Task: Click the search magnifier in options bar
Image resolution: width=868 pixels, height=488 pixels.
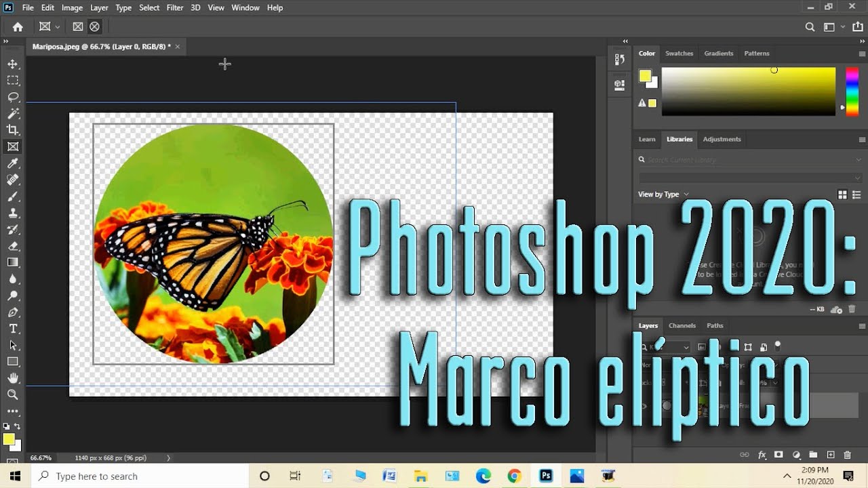Action: tap(810, 27)
